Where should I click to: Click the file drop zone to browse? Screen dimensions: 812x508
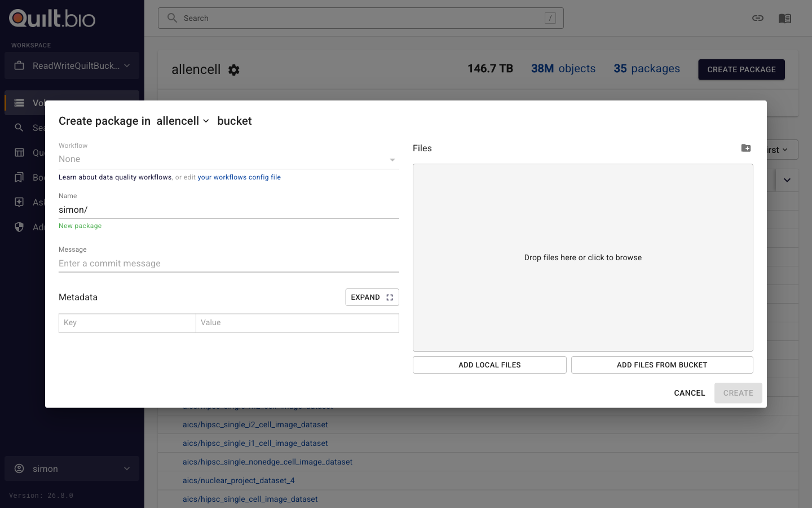tap(583, 257)
